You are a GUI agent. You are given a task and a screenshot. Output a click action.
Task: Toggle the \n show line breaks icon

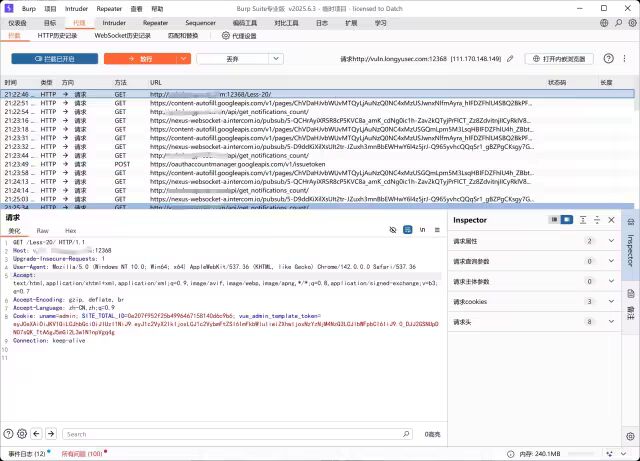point(422,230)
